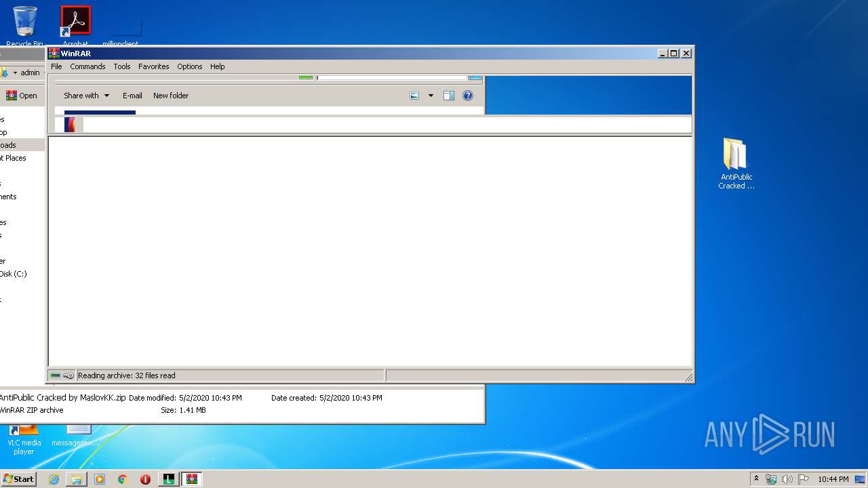Open the Options menu
This screenshot has width=868, height=488.
190,66
